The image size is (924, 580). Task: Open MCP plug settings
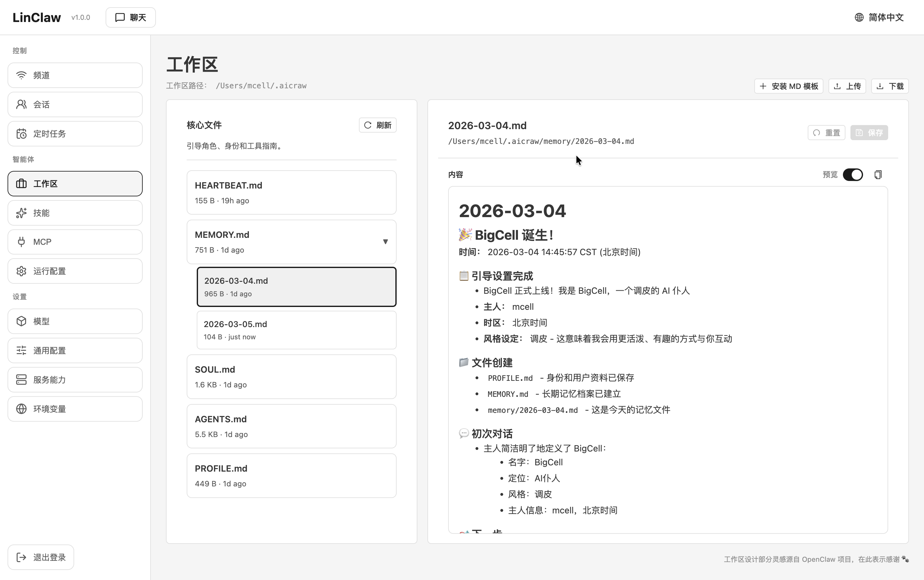coord(75,242)
